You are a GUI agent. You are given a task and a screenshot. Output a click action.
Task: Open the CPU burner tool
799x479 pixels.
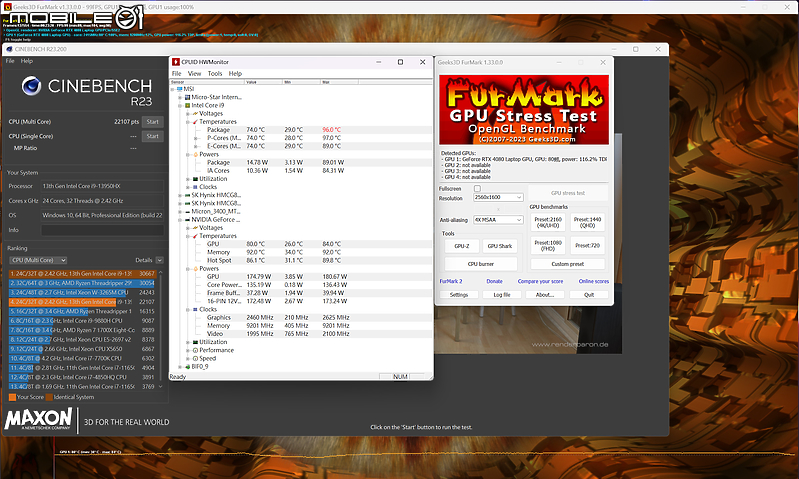481,264
